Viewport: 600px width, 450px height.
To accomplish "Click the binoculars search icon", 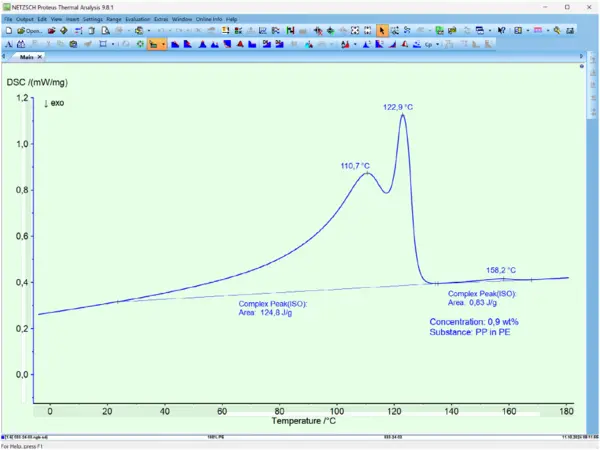I will pyautogui.click(x=21, y=44).
